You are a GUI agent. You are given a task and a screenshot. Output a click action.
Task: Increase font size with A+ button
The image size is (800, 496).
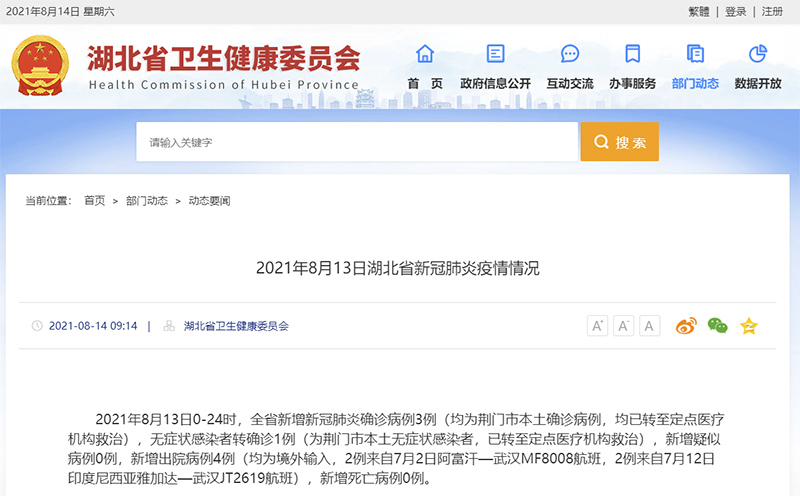[597, 326]
